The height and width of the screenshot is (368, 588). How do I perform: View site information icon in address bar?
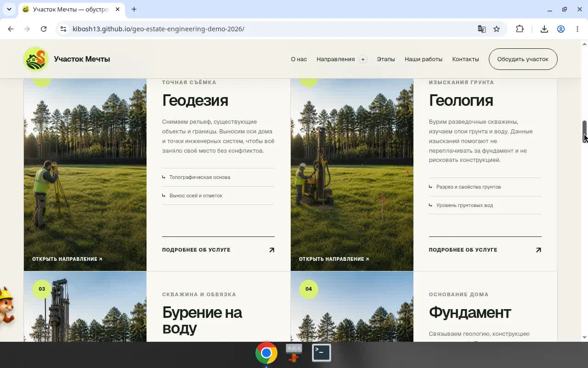click(63, 29)
